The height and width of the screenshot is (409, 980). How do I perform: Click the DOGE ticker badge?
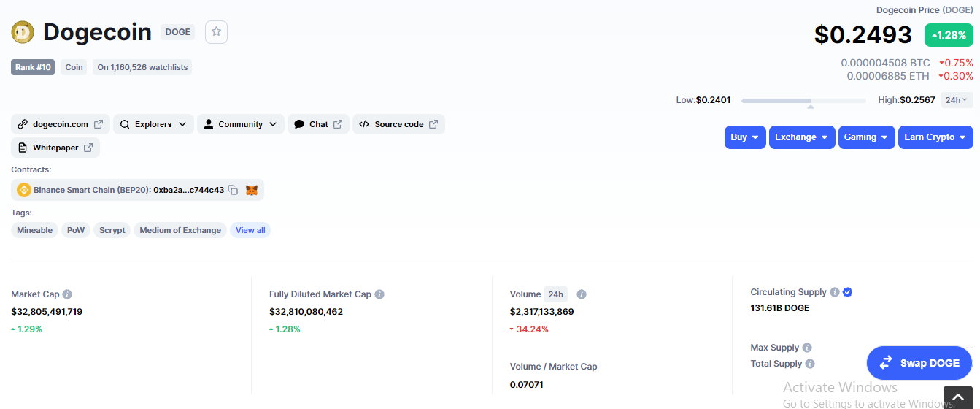coord(177,32)
